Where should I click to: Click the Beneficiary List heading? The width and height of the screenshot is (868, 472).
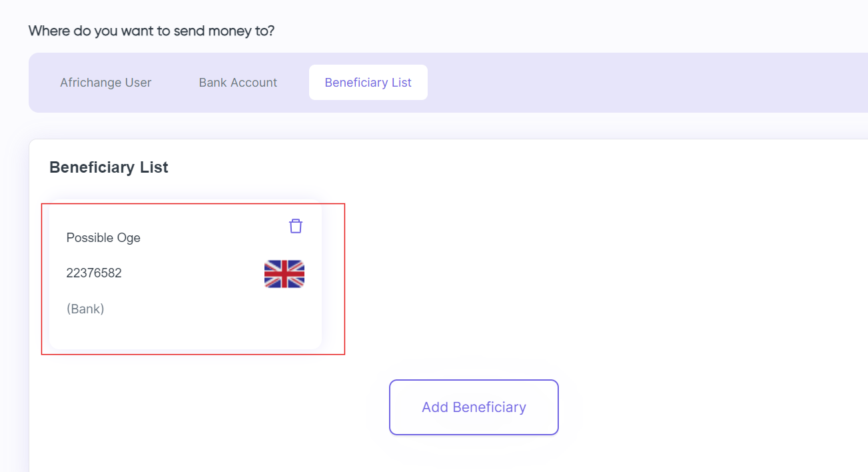tap(109, 167)
